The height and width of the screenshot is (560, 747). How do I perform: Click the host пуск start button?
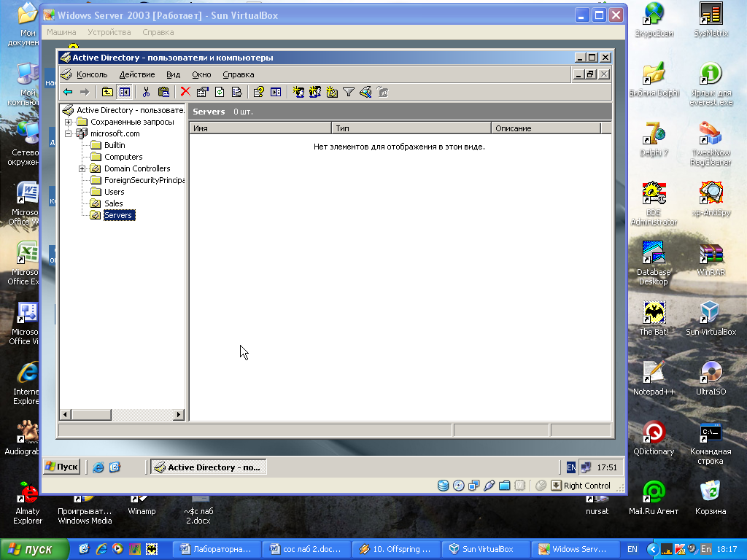click(34, 550)
